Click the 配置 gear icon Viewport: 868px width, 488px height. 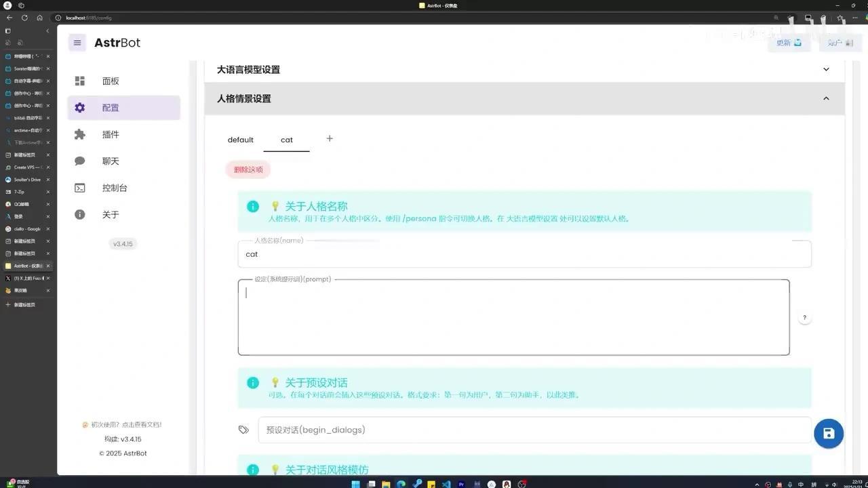[x=80, y=108]
